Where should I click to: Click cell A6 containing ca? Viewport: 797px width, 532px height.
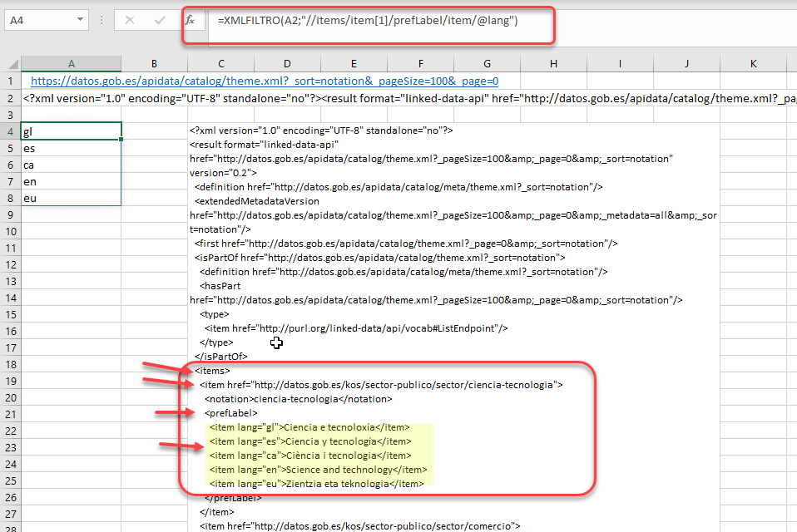tap(72, 165)
